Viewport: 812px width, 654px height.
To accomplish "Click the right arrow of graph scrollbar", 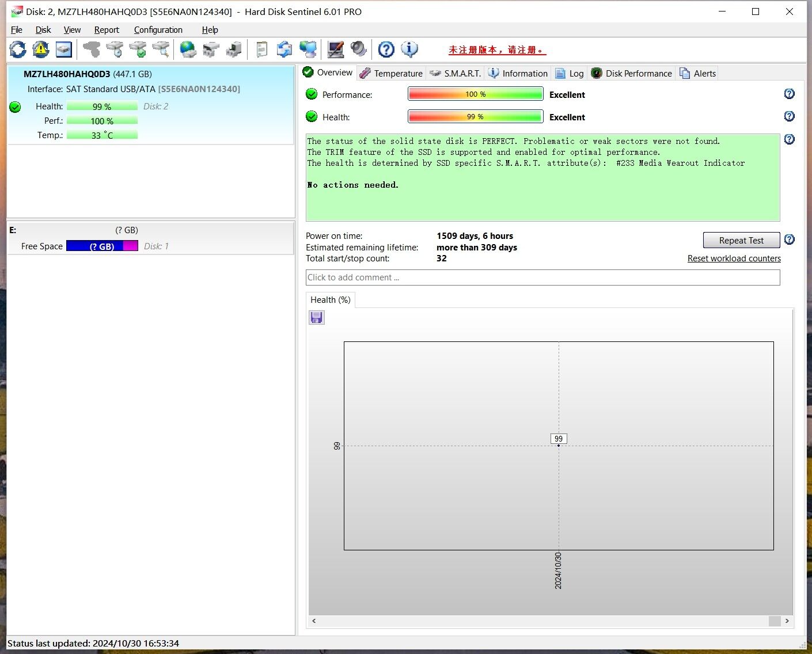I will click(x=787, y=621).
